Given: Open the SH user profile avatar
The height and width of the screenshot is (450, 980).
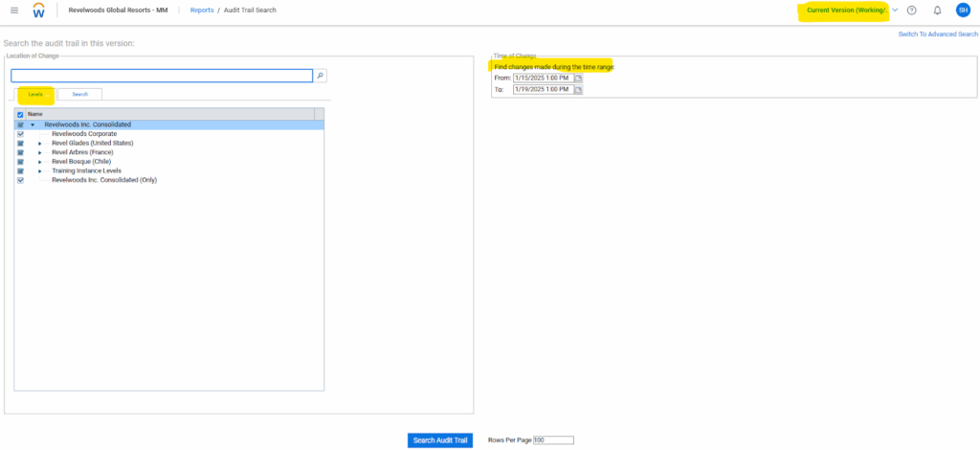Looking at the screenshot, I should point(963,11).
